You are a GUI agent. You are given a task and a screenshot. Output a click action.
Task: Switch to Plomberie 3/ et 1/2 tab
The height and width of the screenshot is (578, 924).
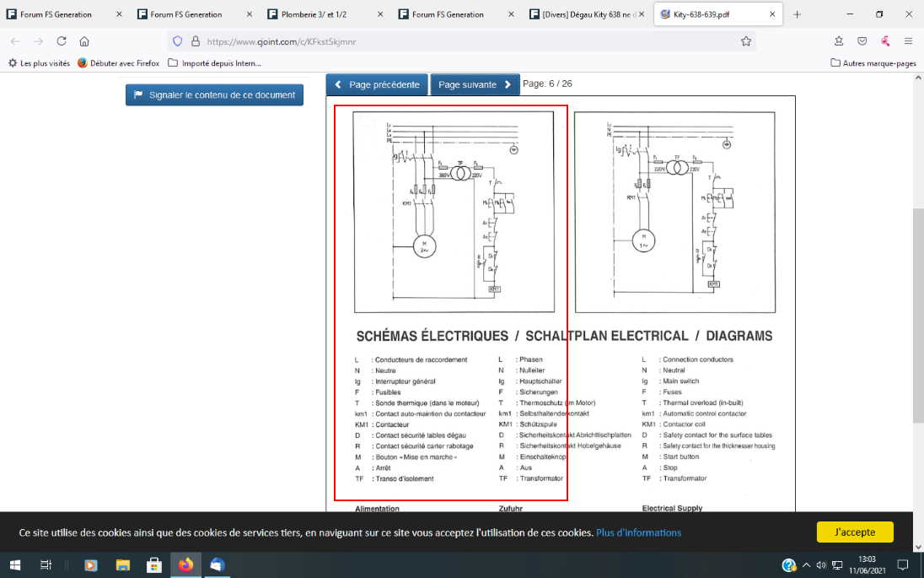pos(314,14)
